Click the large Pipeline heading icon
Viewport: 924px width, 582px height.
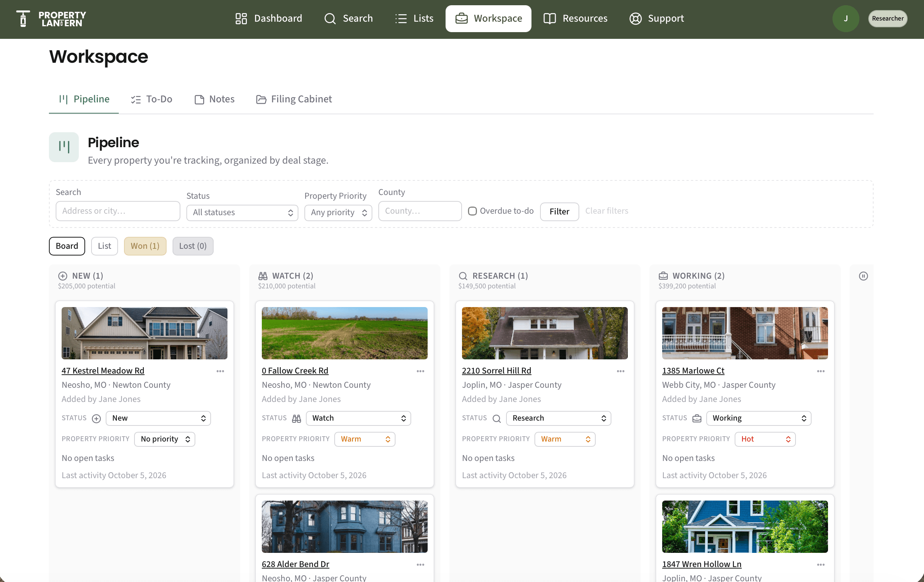[64, 147]
